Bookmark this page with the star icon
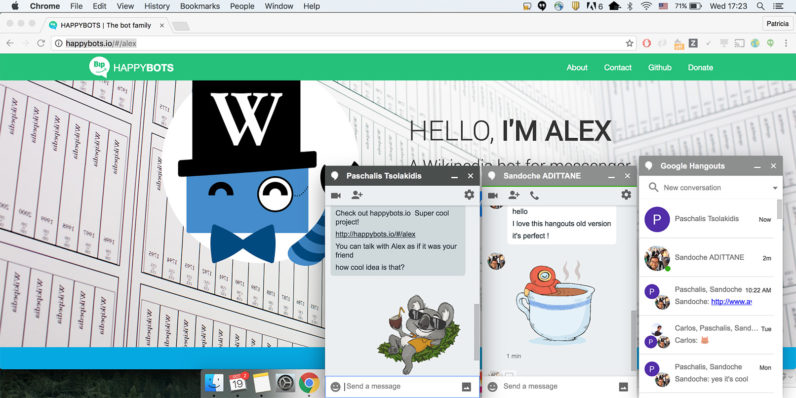The width and height of the screenshot is (796, 398). tap(629, 43)
